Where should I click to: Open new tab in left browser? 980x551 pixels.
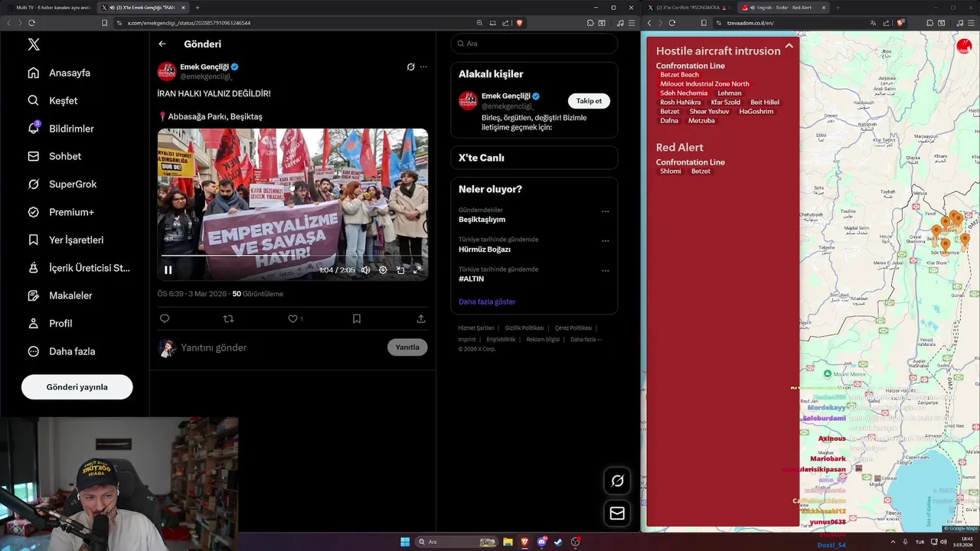(x=198, y=7)
